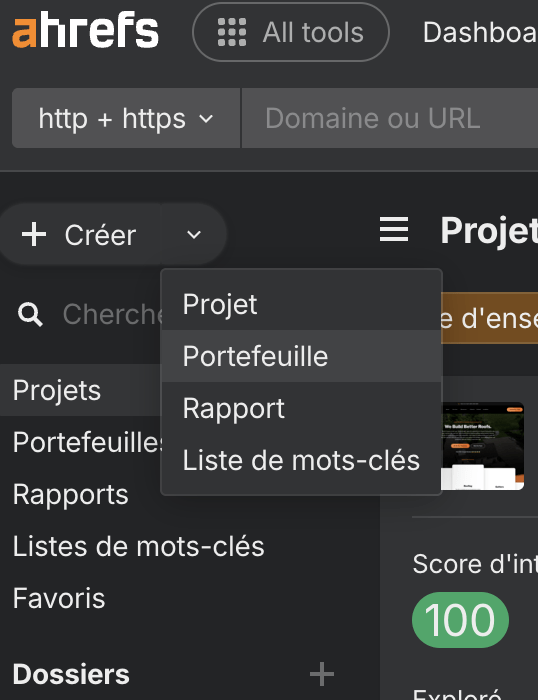Viewport: 538px width, 700px height.
Task: Open the All tools menu
Action: coord(291,32)
